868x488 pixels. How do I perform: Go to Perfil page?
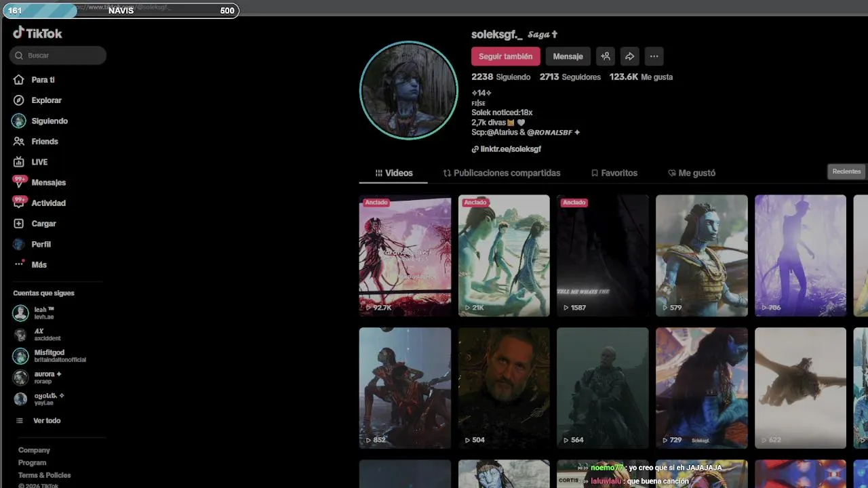41,244
